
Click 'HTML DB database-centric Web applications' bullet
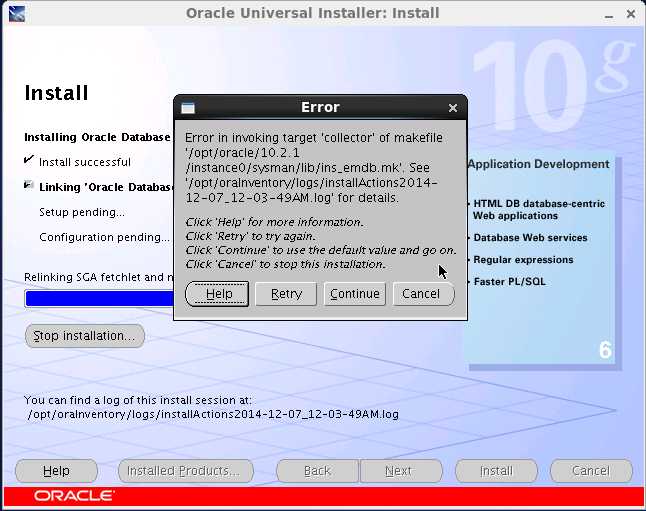tap(539, 210)
